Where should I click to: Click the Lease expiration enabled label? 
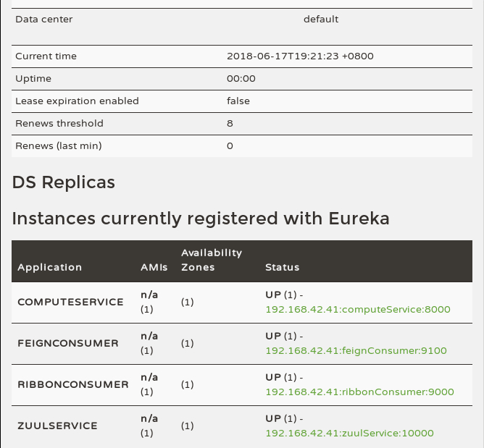point(77,101)
